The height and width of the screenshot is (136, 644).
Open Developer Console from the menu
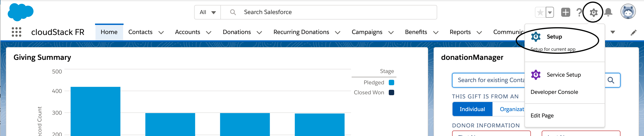[554, 92]
